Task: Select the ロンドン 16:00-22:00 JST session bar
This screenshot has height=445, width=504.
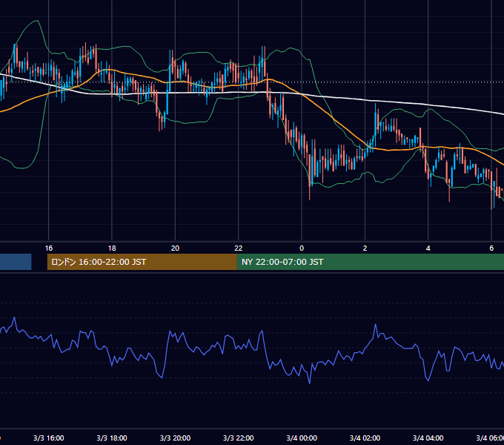Action: [x=142, y=262]
